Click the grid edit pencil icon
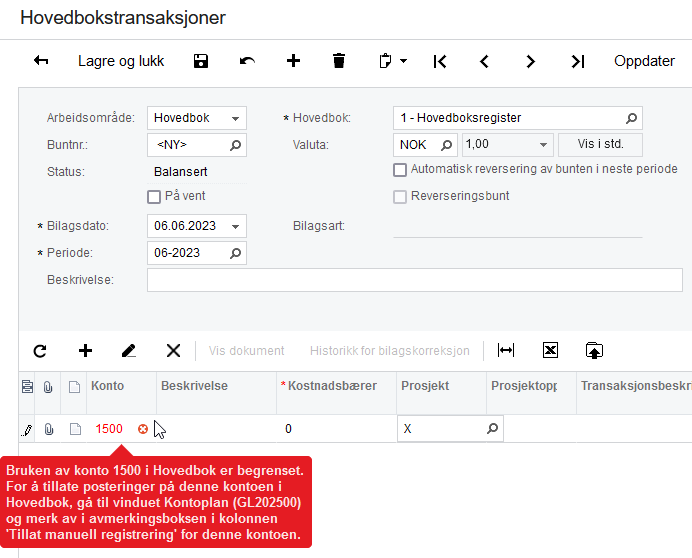The image size is (692, 558). pyautogui.click(x=128, y=351)
